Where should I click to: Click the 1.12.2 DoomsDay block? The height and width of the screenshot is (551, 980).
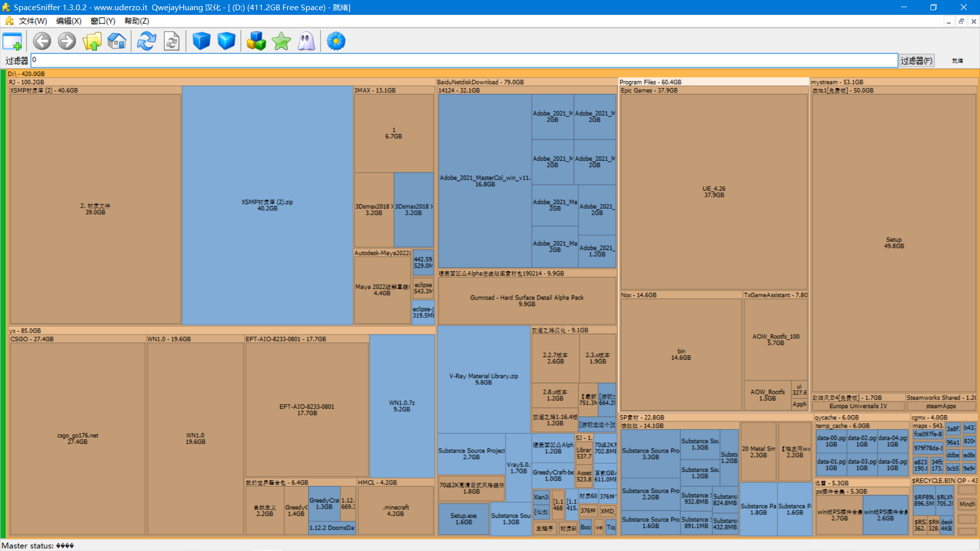click(332, 528)
